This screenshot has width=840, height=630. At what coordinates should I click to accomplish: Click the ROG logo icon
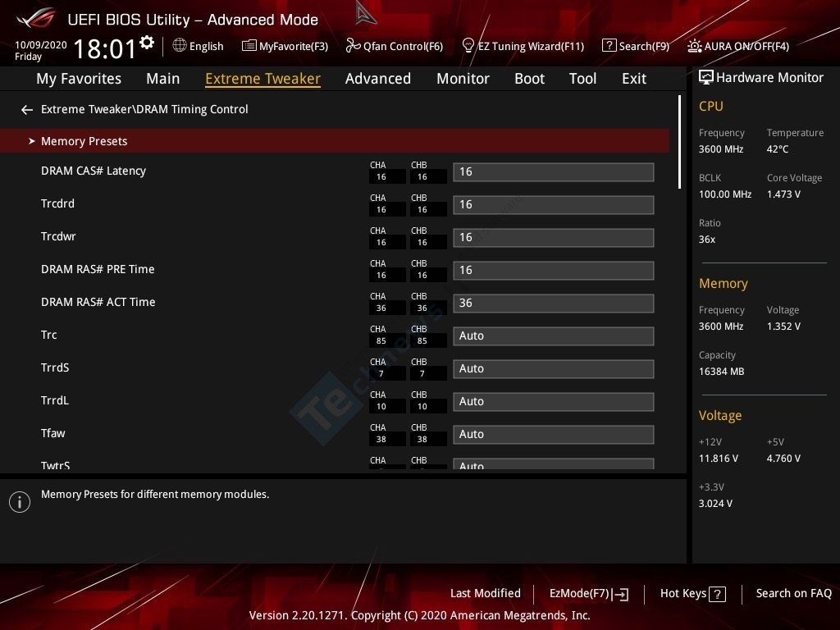(35, 18)
